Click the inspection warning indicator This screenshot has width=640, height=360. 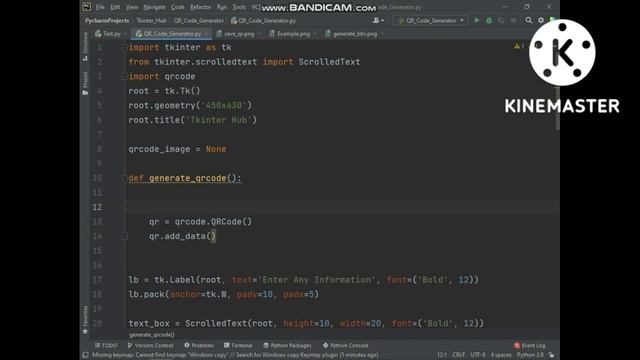pos(519,46)
